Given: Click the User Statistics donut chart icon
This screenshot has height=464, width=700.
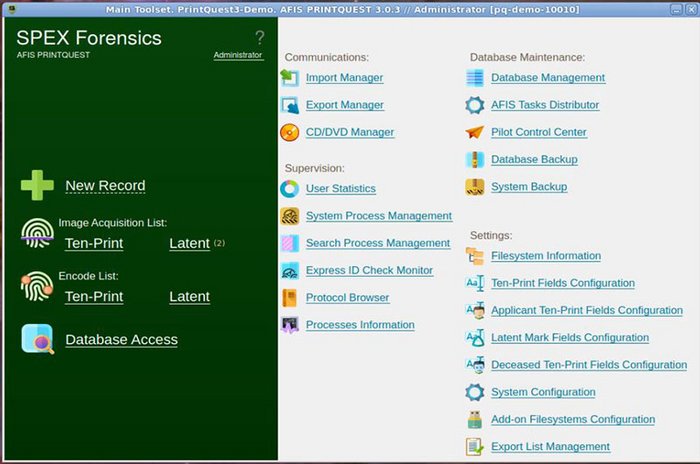Looking at the screenshot, I should pyautogui.click(x=289, y=188).
